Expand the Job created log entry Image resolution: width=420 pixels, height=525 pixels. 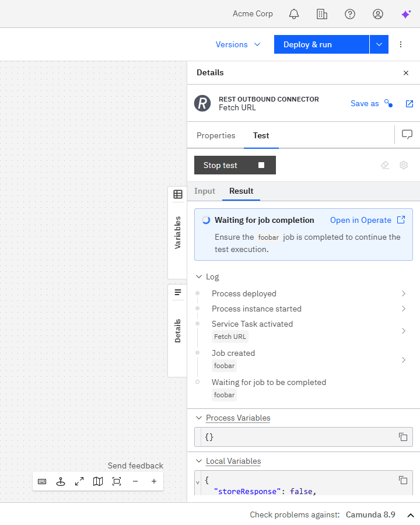(x=403, y=359)
